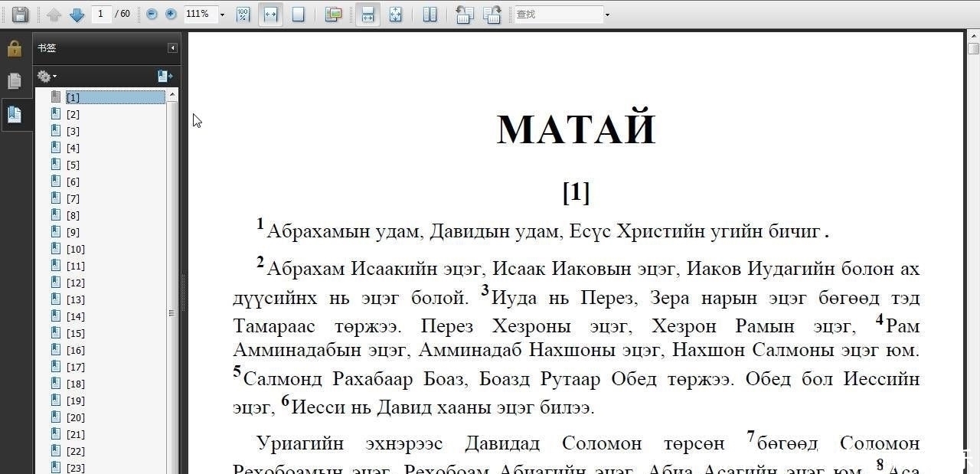Click the page number input field
Screen dimensions: 980x474
click(x=101, y=14)
